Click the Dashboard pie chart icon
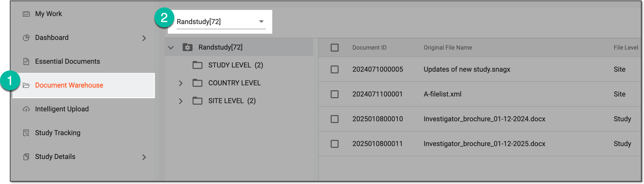The height and width of the screenshot is (184, 644). pyautogui.click(x=26, y=38)
